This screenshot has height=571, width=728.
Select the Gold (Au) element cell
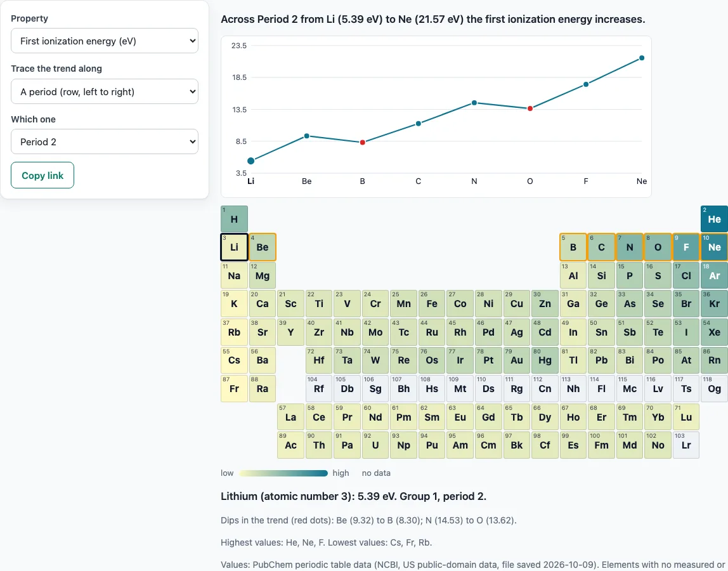point(516,360)
